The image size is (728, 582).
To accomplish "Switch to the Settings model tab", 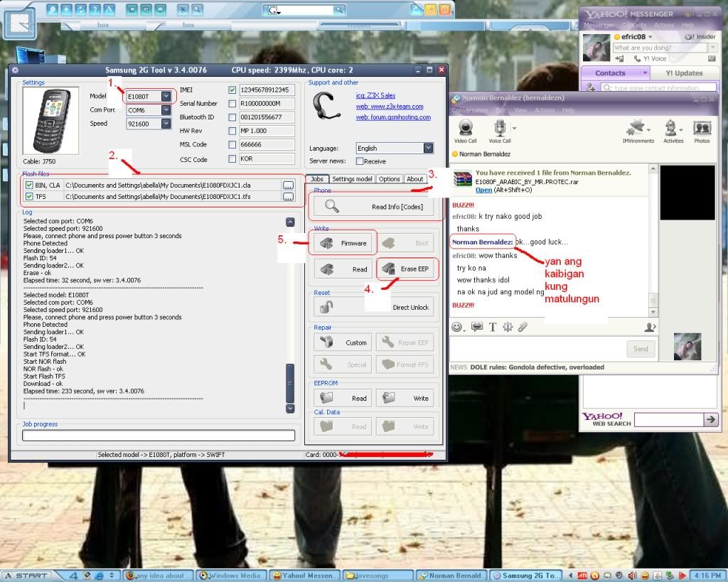I will (352, 179).
